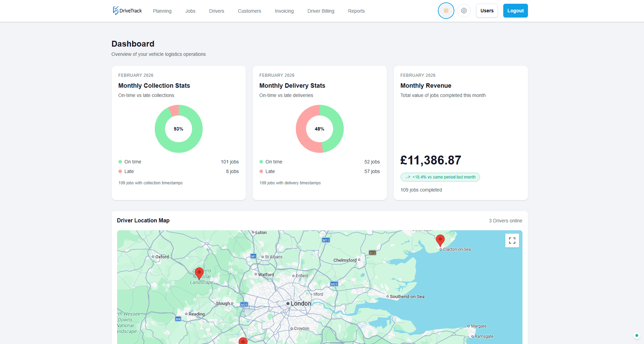Navigate to the Drivers page
This screenshot has height=344, width=644.
click(x=216, y=11)
